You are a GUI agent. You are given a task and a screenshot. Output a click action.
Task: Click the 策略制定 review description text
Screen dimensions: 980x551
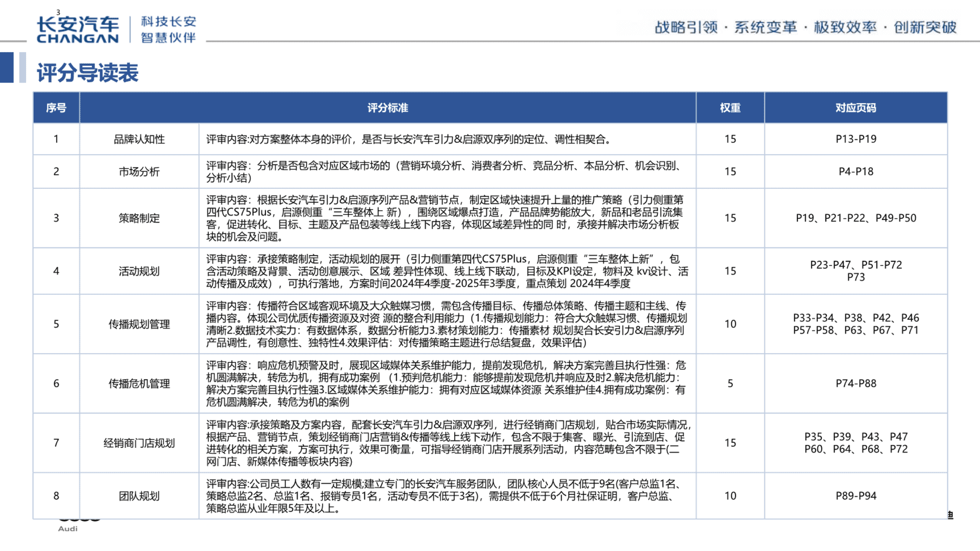point(445,218)
